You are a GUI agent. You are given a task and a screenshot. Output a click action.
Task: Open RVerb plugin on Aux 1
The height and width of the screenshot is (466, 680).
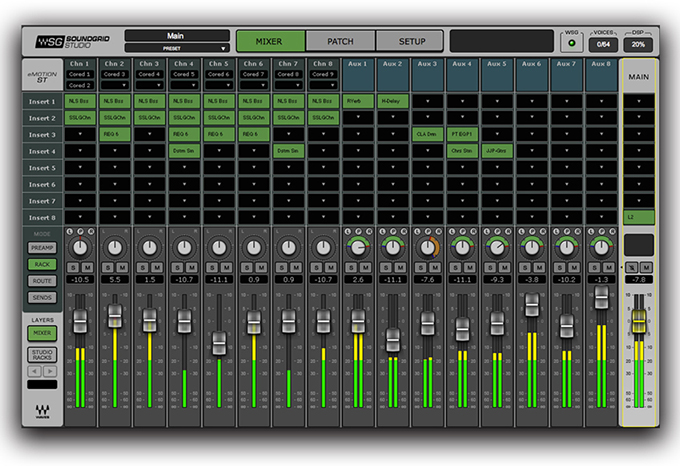click(x=358, y=101)
